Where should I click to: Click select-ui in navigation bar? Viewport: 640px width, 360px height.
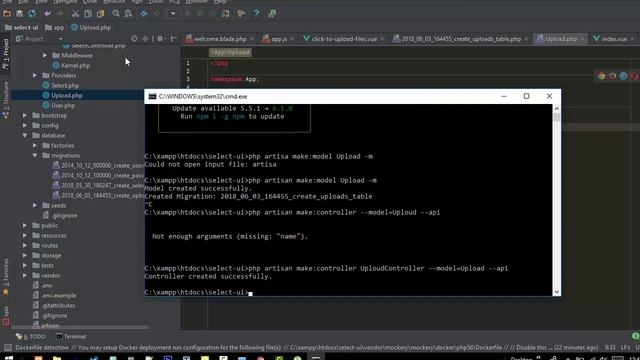(21, 27)
